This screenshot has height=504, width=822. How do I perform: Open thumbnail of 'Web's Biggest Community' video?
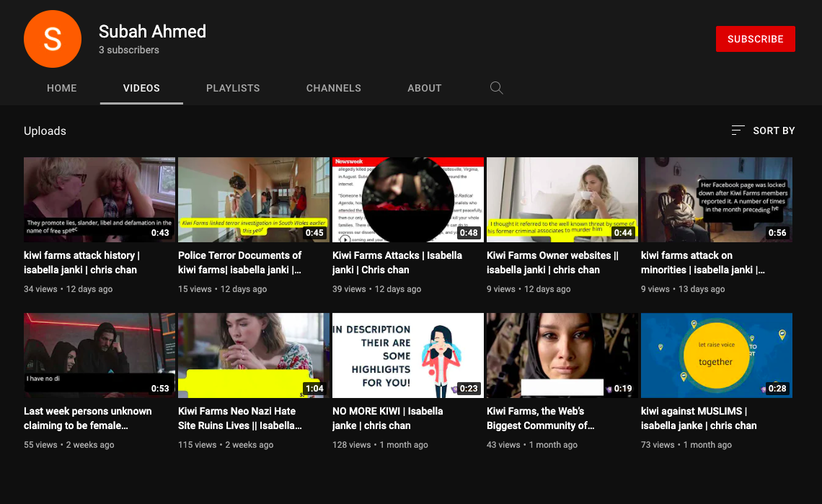[562, 355]
